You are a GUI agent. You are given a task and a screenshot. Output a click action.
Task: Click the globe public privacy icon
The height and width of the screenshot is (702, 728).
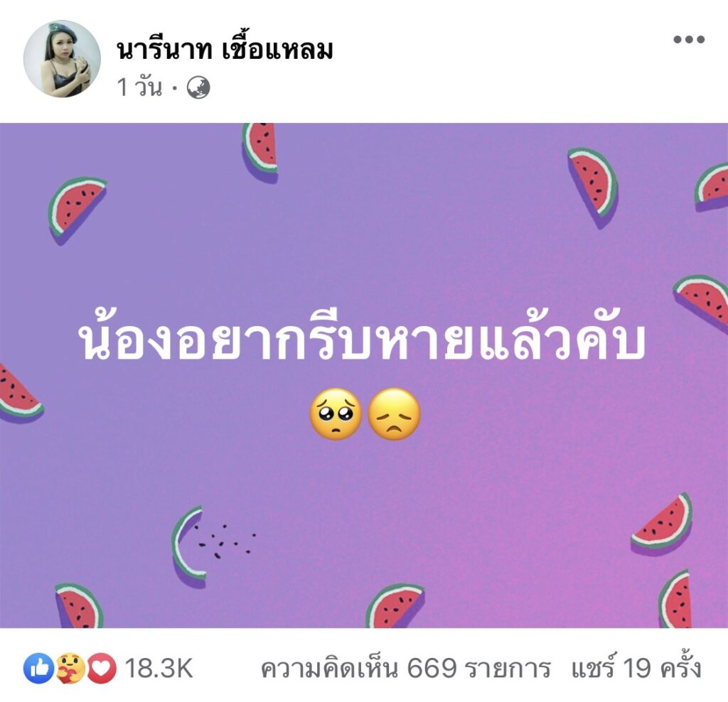tap(198, 87)
